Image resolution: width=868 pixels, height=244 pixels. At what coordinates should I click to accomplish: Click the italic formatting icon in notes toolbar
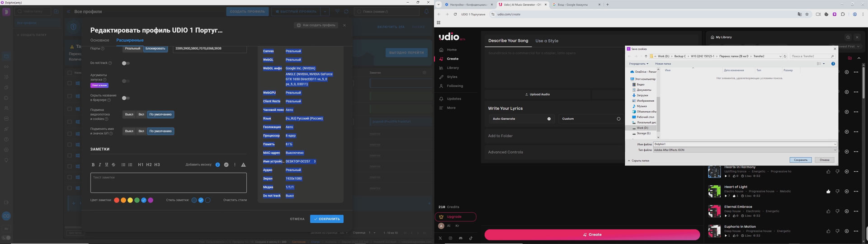100,164
